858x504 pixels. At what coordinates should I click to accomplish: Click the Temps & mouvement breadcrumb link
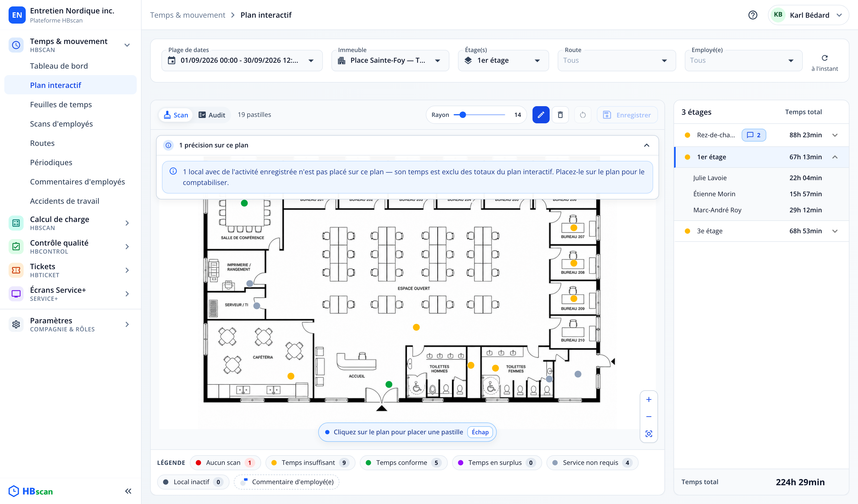(188, 15)
